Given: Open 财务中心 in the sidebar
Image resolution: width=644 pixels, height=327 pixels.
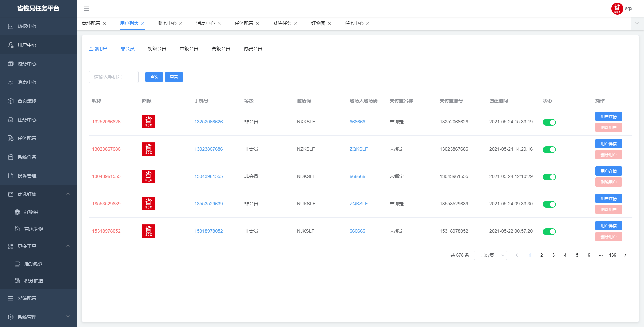Looking at the screenshot, I should click(27, 64).
